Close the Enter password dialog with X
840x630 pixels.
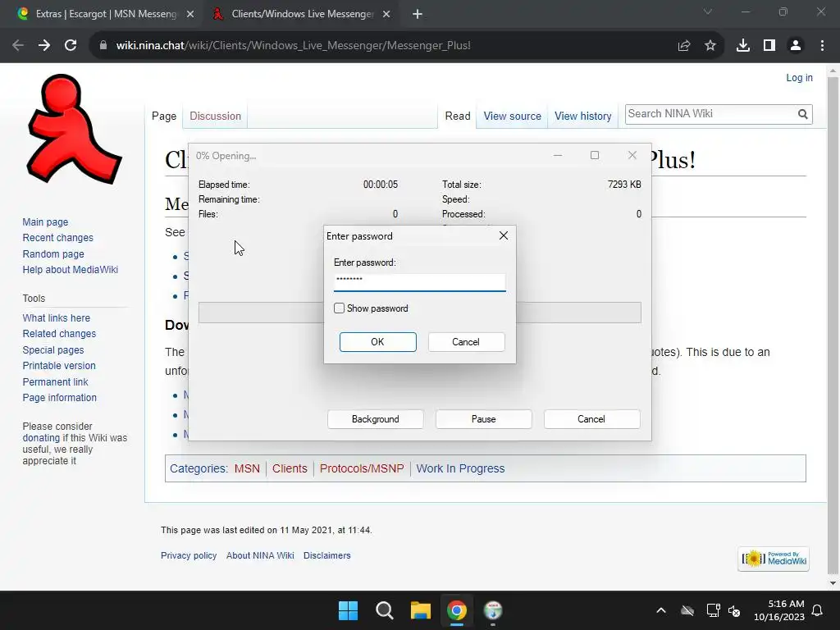pyautogui.click(x=503, y=235)
